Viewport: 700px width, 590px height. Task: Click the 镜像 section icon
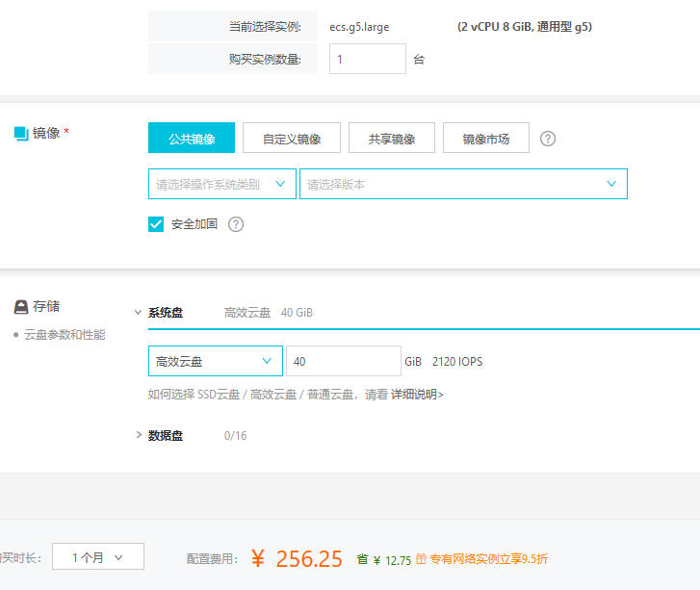[21, 134]
